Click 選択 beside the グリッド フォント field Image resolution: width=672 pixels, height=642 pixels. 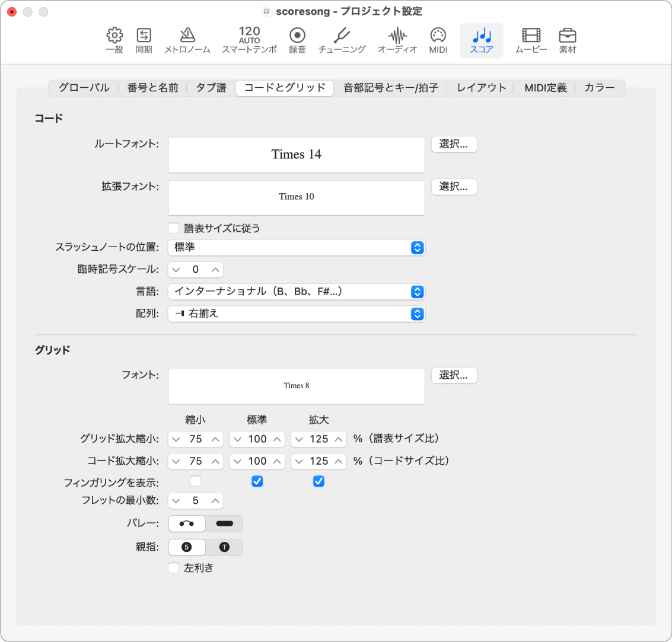coord(454,375)
